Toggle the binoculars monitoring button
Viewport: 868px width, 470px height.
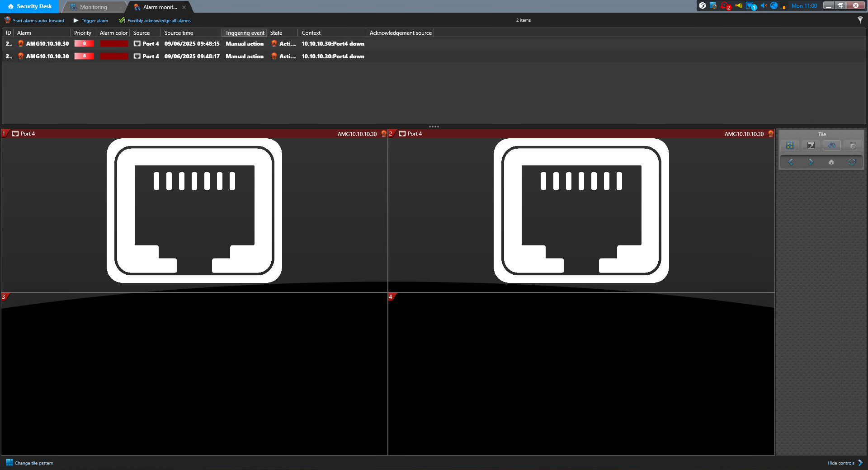coord(831,146)
